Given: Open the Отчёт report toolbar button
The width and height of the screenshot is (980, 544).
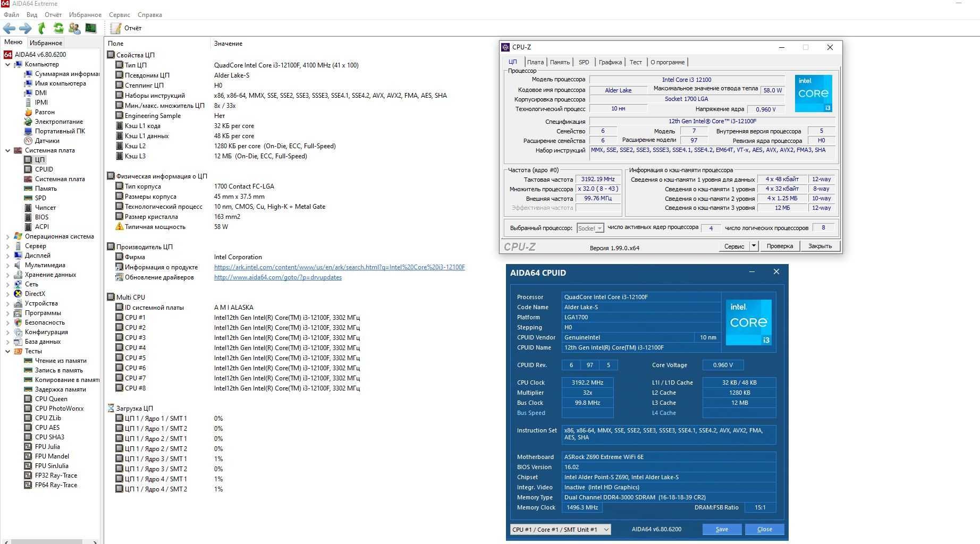Looking at the screenshot, I should pos(126,28).
